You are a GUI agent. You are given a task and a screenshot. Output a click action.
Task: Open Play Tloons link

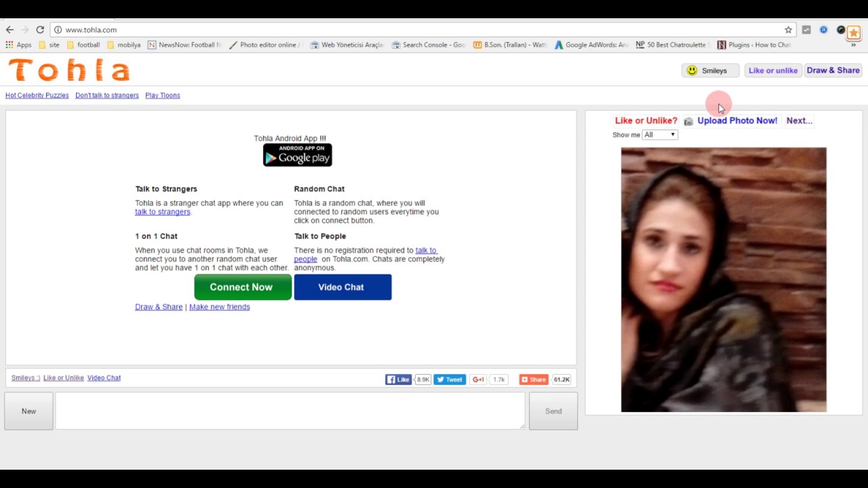click(x=163, y=96)
